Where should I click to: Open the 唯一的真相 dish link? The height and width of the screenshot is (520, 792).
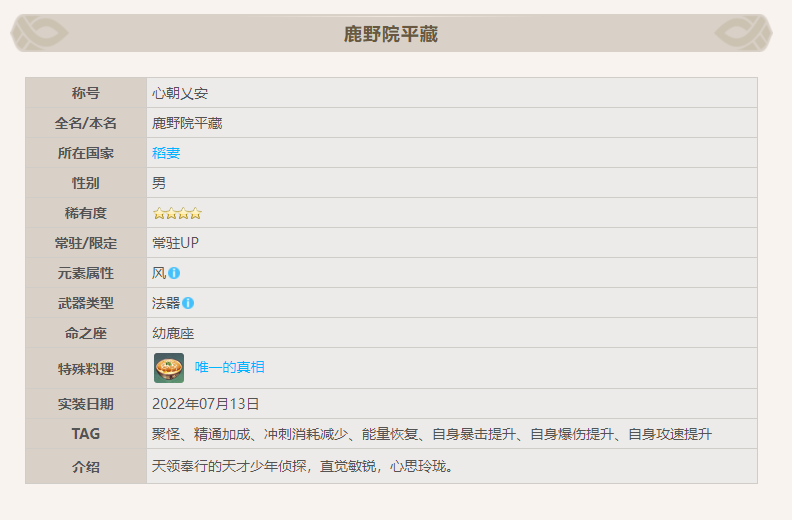click(230, 367)
